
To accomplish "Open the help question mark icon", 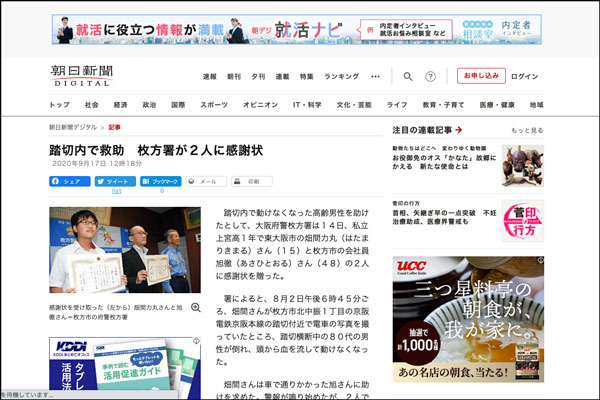I will pyautogui.click(x=431, y=76).
